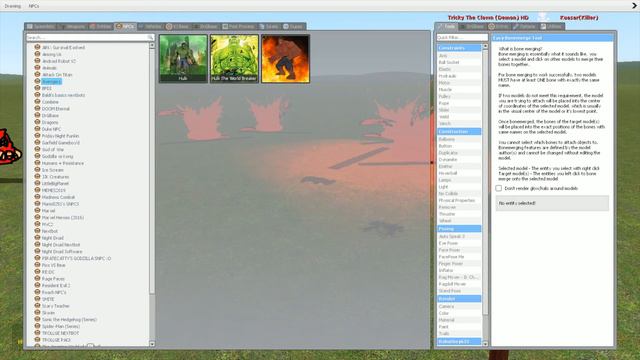Switch to the Vehicles tab

point(150,26)
